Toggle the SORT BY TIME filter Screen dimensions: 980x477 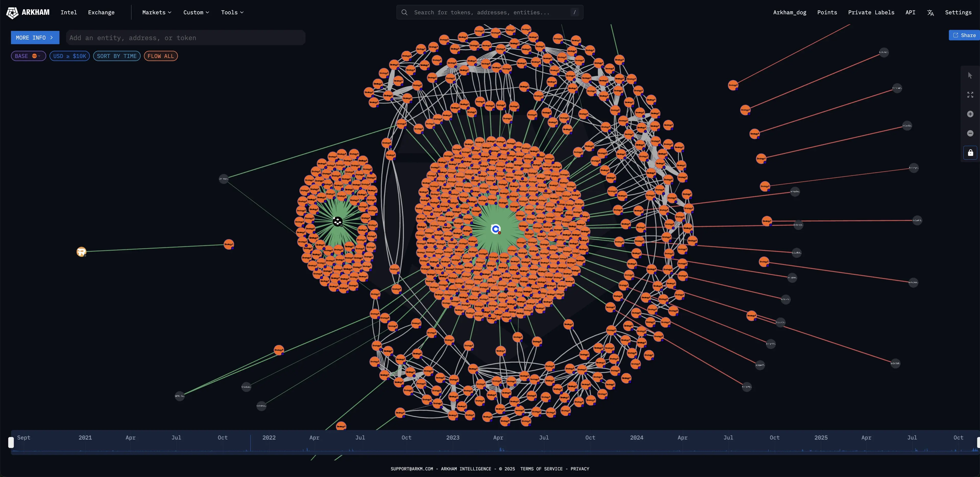[x=116, y=56]
